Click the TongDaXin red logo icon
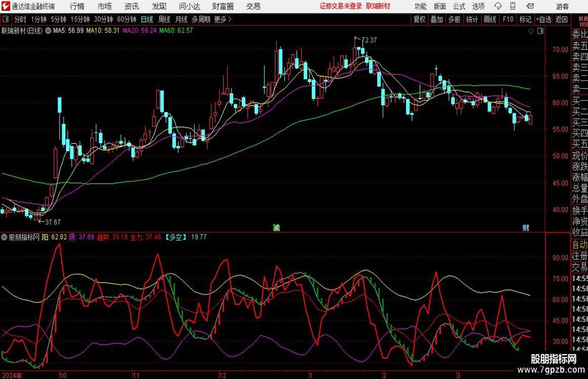The image size is (588, 379). coord(6,6)
